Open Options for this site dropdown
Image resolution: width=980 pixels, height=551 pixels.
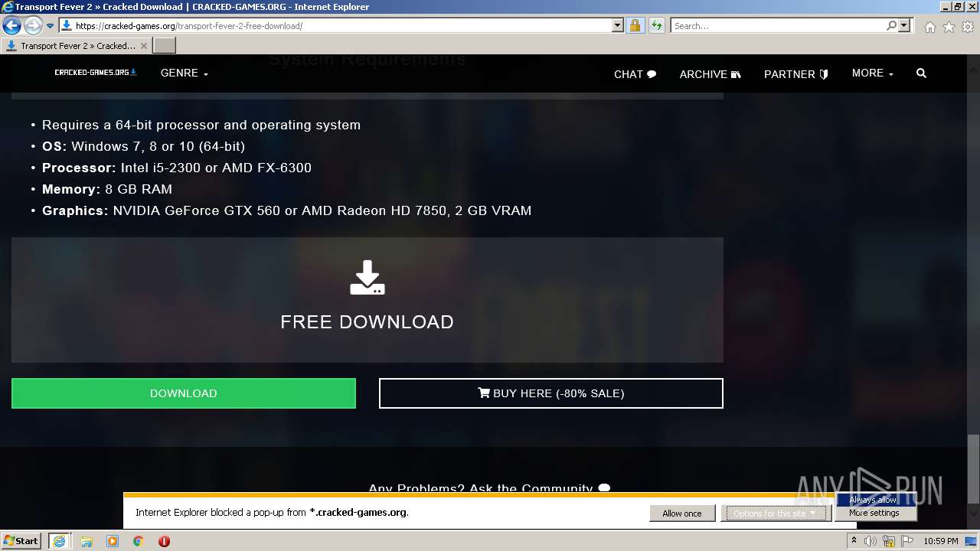click(x=776, y=514)
